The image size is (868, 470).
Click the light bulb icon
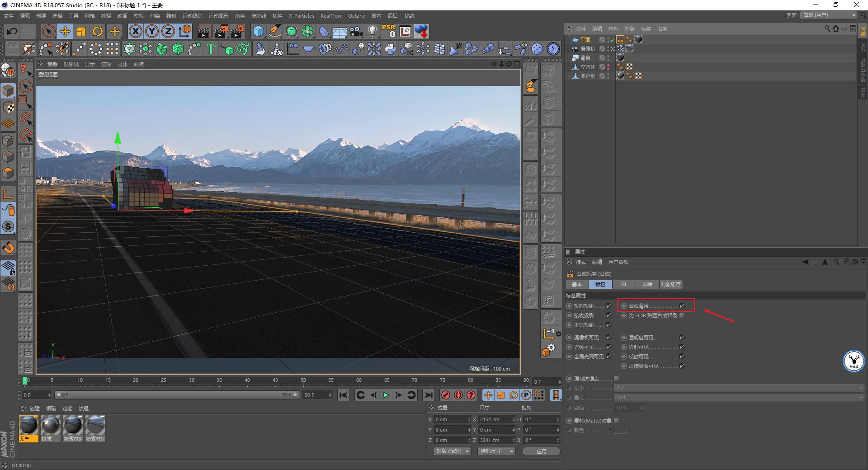coord(372,31)
